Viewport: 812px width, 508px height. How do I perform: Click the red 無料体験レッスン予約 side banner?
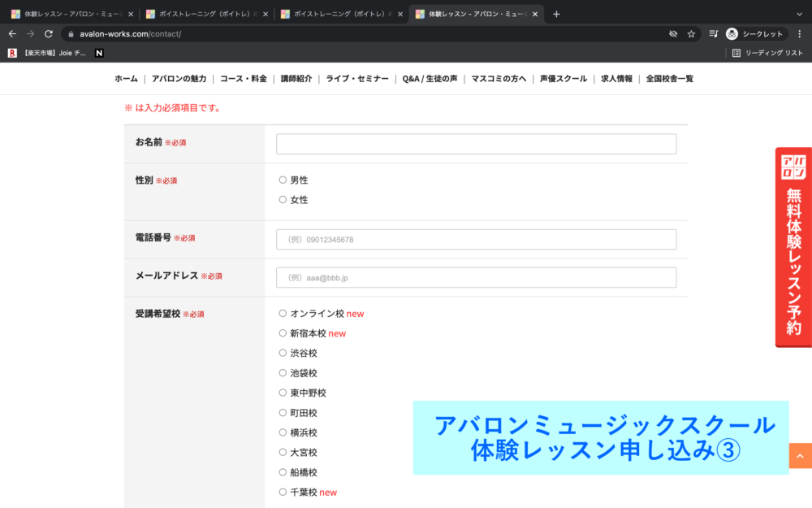[793, 247]
